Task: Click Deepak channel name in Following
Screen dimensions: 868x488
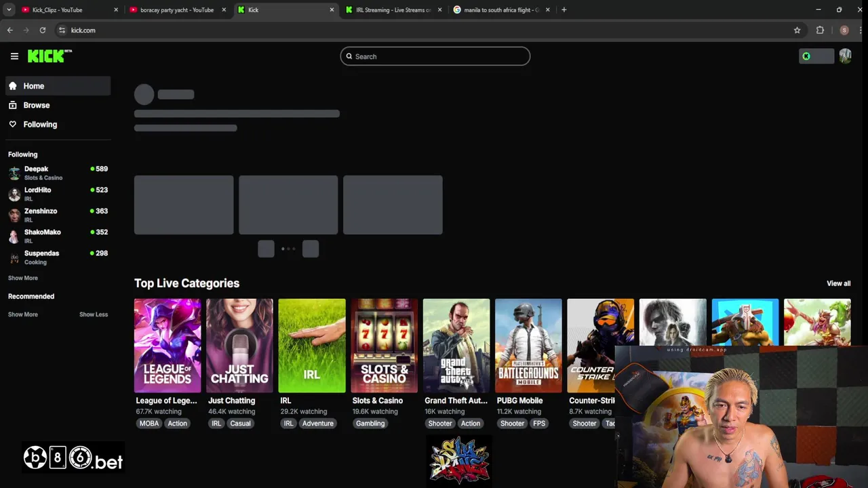Action: [37, 169]
